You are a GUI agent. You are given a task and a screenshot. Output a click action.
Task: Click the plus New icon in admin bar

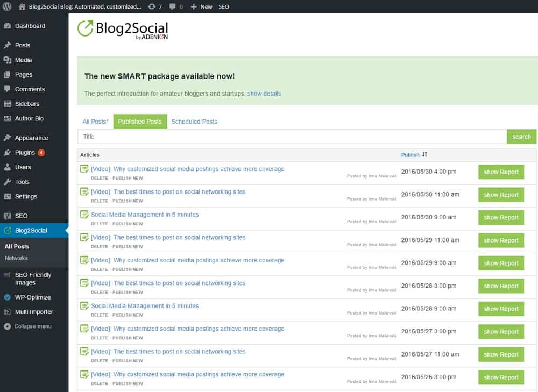[x=194, y=7]
